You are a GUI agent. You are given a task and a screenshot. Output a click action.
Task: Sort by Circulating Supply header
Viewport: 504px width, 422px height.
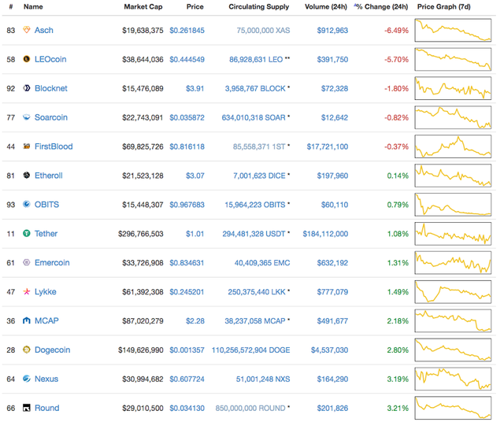259,7
